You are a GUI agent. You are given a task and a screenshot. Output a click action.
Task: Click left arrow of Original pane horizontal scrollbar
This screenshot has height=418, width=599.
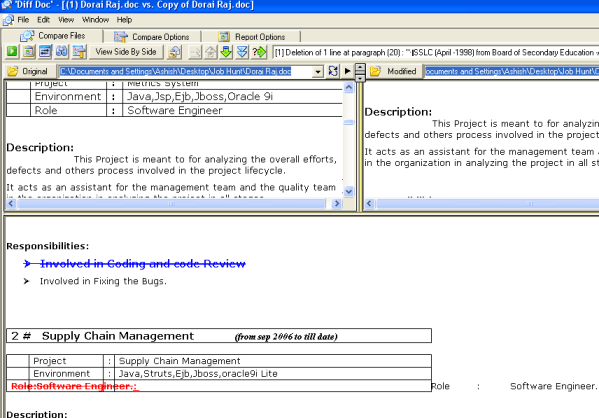click(x=11, y=204)
